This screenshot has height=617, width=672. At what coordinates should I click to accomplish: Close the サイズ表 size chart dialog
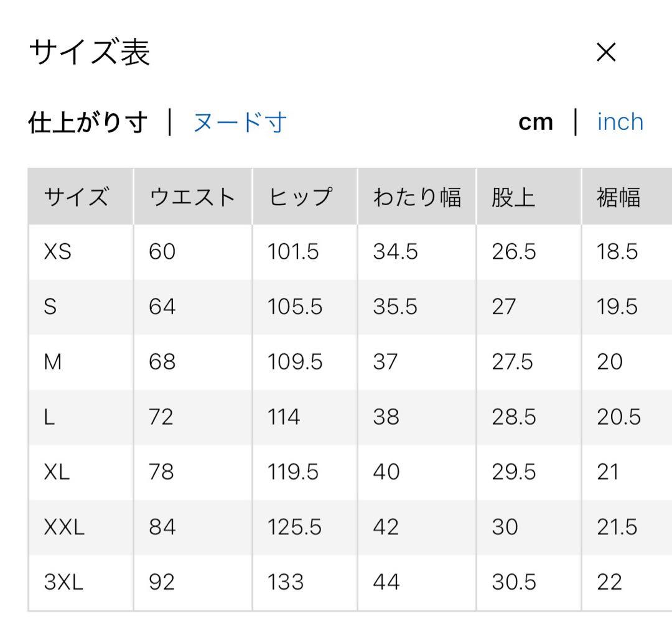coord(605,53)
